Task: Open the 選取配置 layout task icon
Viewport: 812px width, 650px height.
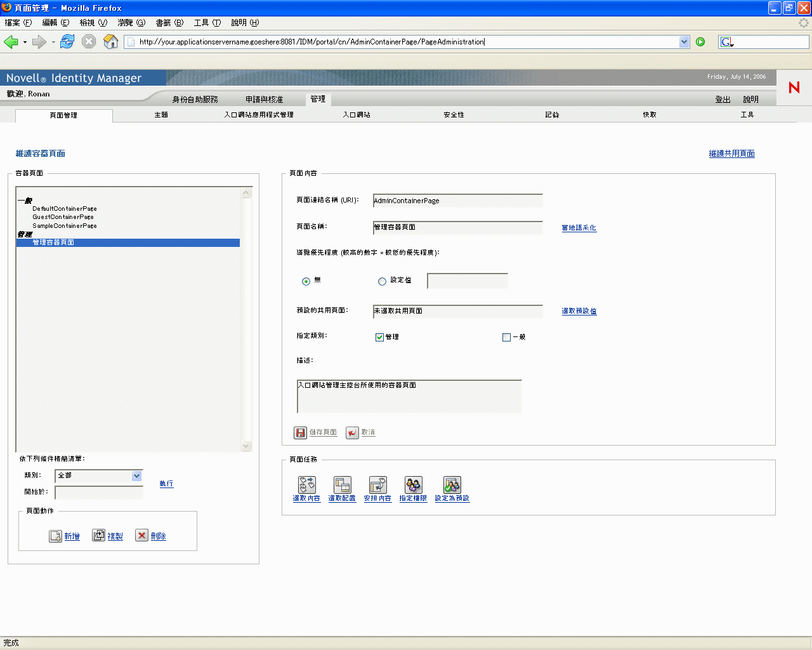Action: click(x=343, y=485)
